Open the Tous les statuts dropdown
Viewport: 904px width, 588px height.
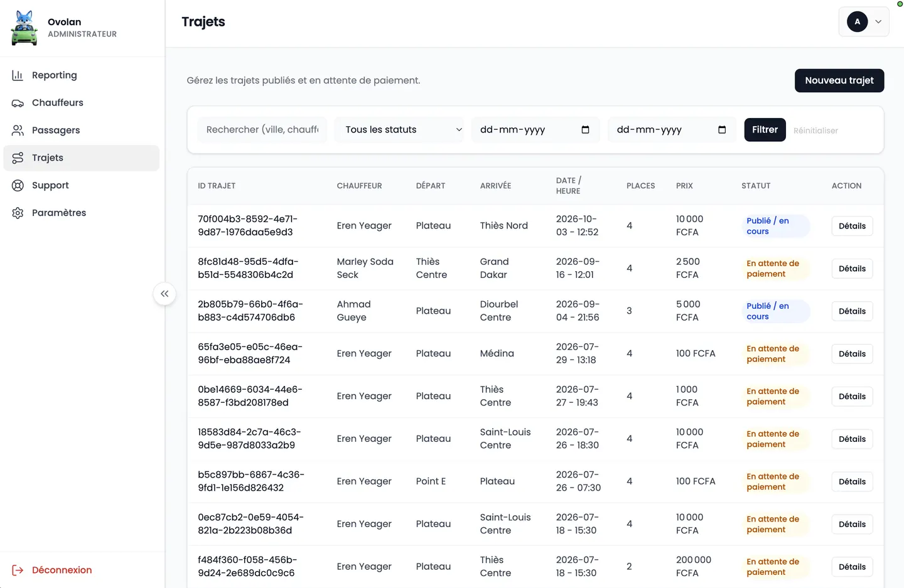(x=399, y=130)
